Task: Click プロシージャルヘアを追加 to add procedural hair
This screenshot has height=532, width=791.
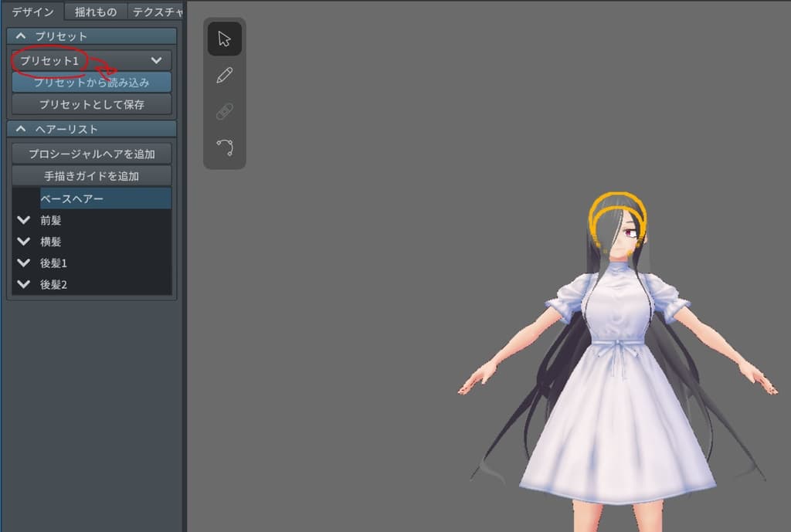Action: tap(91, 154)
